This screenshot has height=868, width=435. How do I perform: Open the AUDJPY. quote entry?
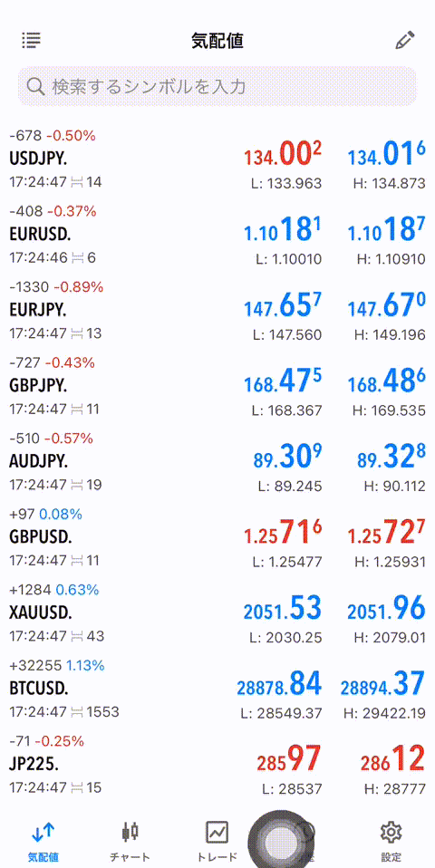[217, 462]
